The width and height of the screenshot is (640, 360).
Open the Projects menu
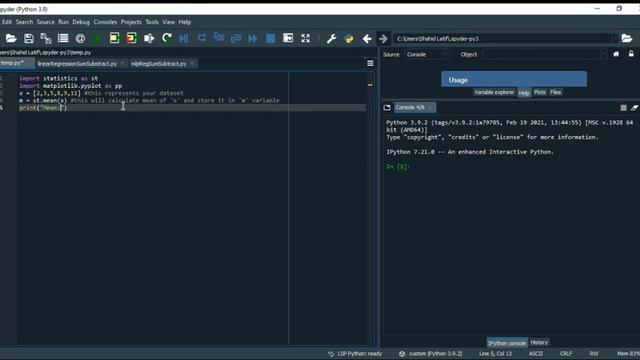[131, 22]
